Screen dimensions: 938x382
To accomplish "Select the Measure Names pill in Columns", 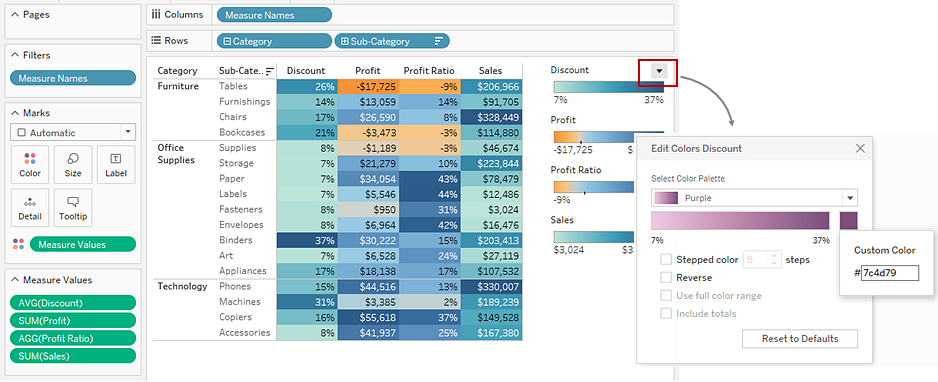I will pos(274,15).
